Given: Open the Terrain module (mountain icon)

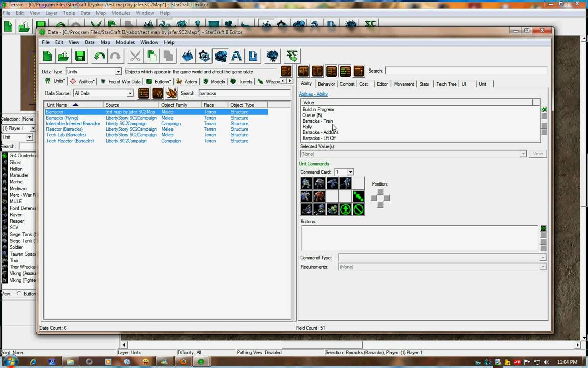Looking at the screenshot, I should tap(187, 56).
